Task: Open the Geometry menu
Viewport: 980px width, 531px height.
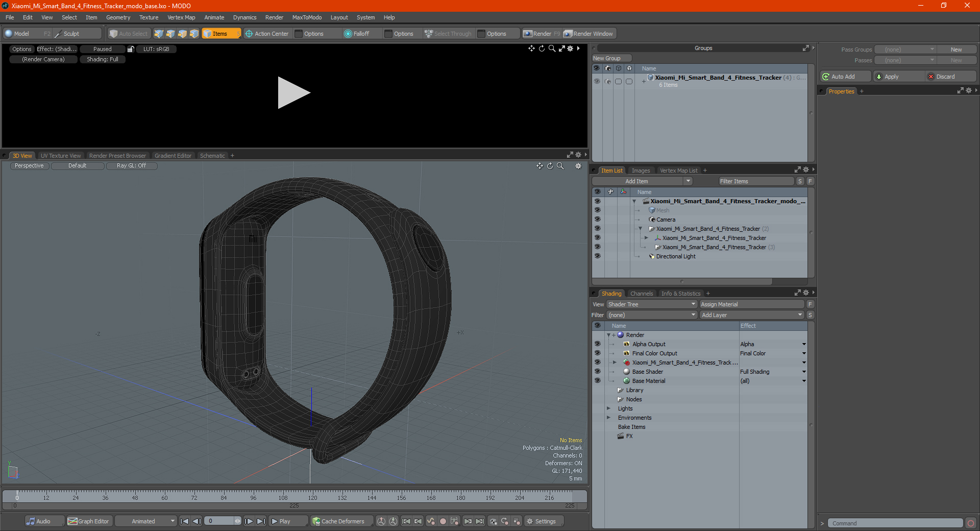Action: click(118, 17)
